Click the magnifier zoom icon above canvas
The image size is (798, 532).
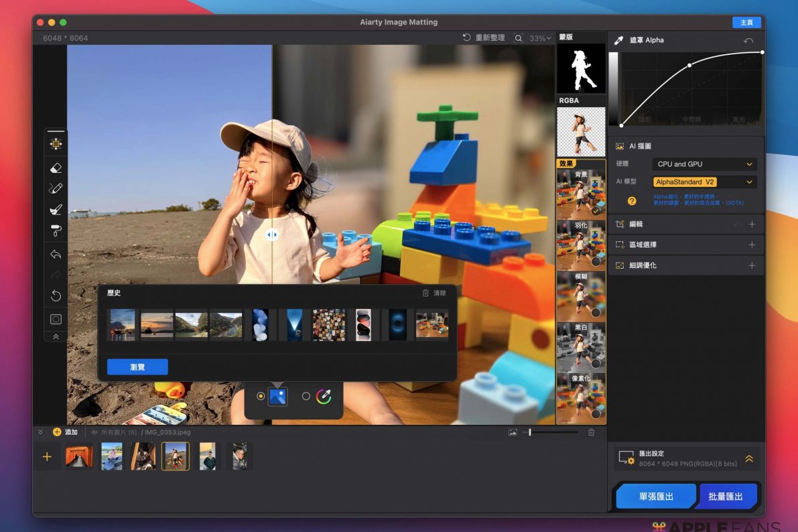click(x=519, y=38)
